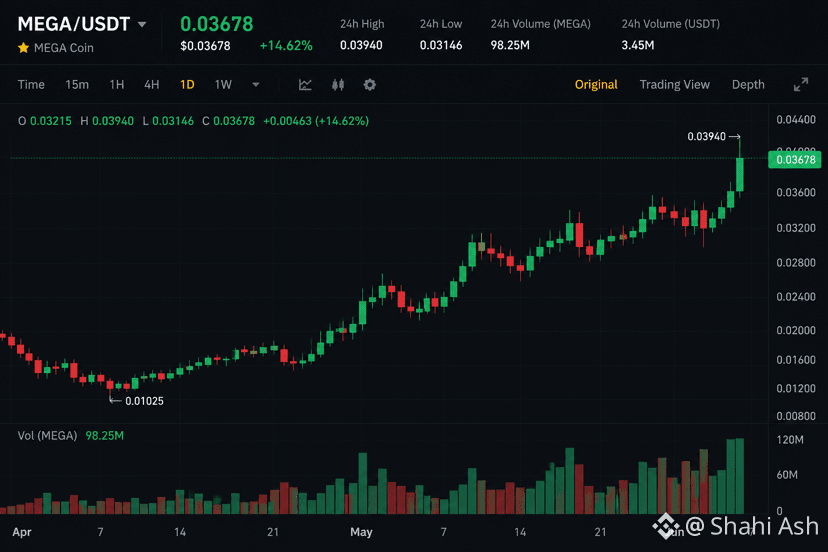Switch to the Time line view
The image size is (828, 552).
point(31,85)
